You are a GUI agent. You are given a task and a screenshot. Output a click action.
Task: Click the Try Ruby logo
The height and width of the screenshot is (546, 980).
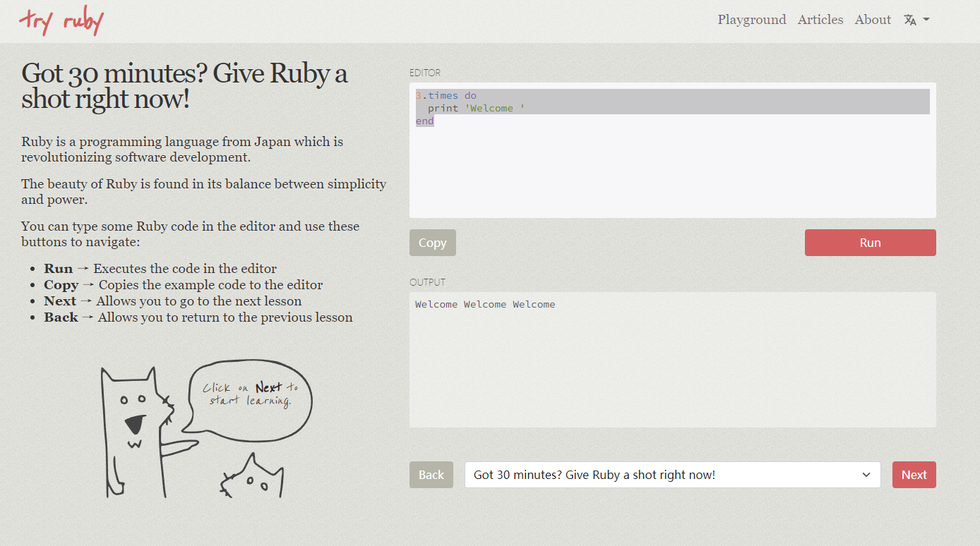61,20
